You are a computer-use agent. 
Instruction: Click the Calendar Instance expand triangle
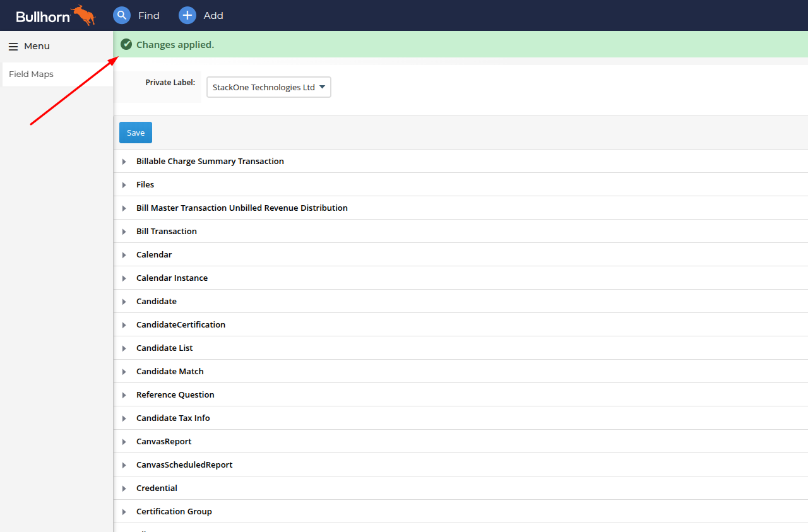[x=124, y=278]
